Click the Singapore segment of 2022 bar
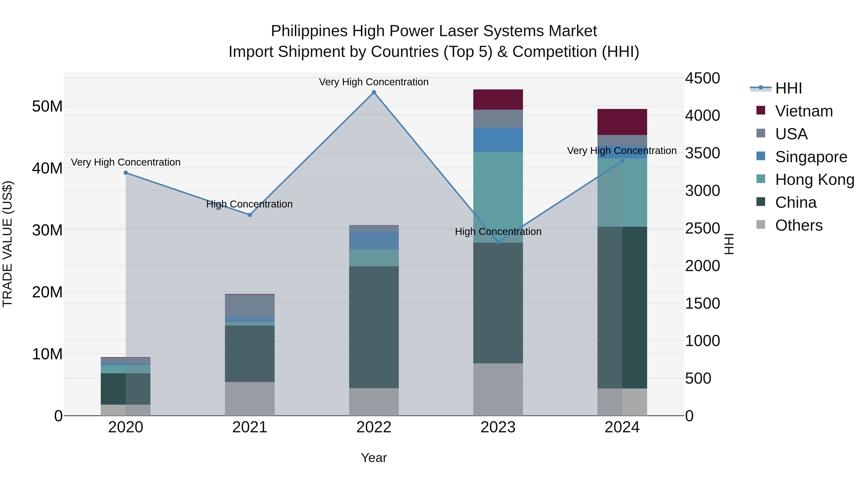This screenshot has height=488, width=868. pos(374,241)
